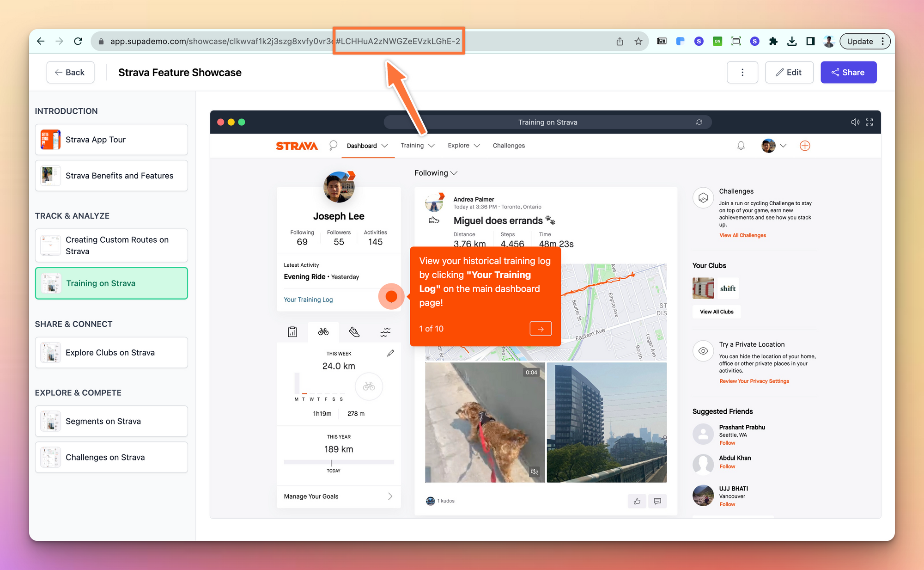Screen dimensions: 924x570
Task: Click the share page icon in address bar
Action: click(x=620, y=41)
